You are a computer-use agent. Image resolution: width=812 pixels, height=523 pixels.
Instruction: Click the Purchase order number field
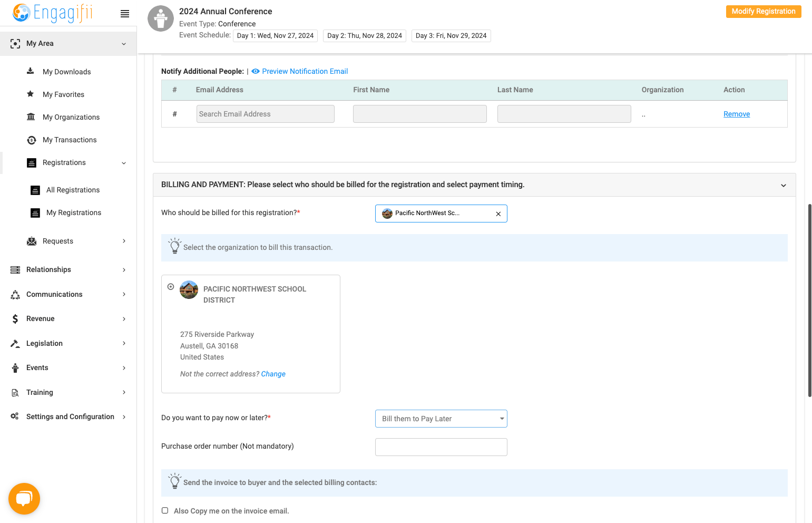(441, 447)
